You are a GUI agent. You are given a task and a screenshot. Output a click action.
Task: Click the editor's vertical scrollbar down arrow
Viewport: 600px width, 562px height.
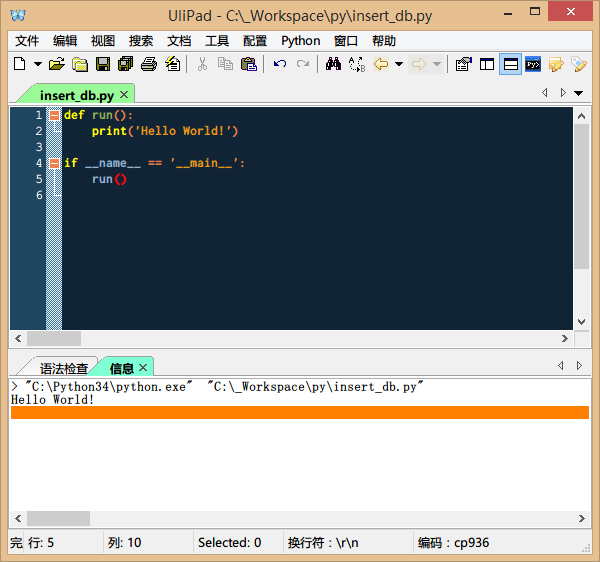(582, 322)
